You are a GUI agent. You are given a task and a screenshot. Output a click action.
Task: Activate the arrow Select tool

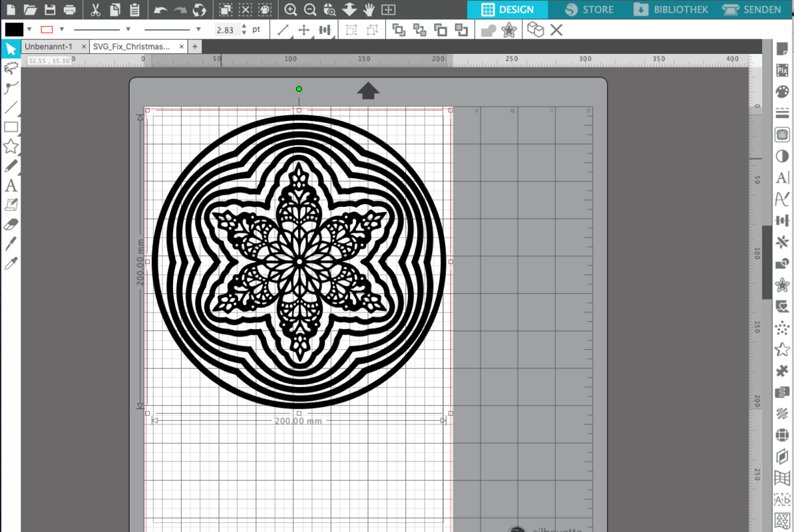coord(11,49)
